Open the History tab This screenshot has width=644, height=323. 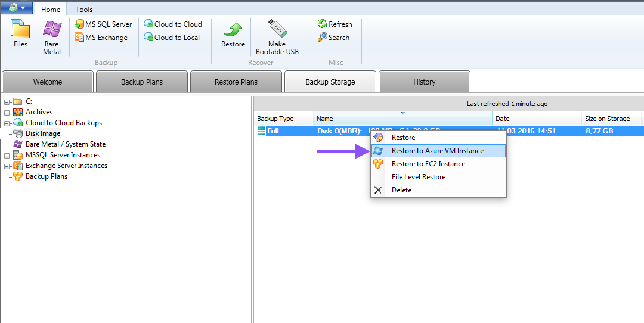[x=425, y=82]
